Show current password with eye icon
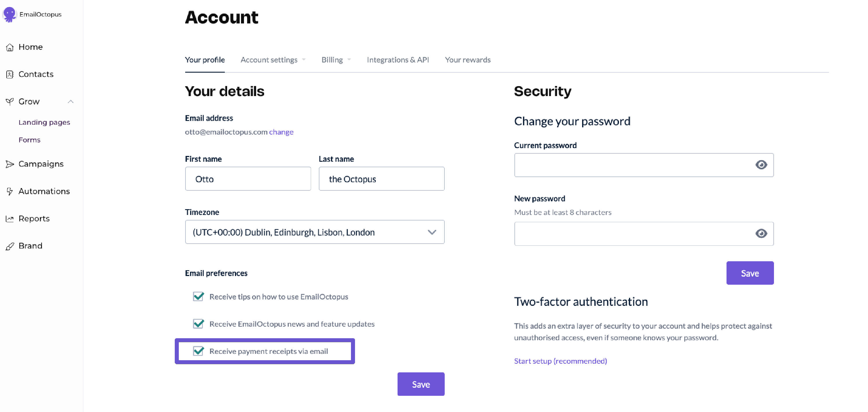The height and width of the screenshot is (412, 868). click(761, 165)
